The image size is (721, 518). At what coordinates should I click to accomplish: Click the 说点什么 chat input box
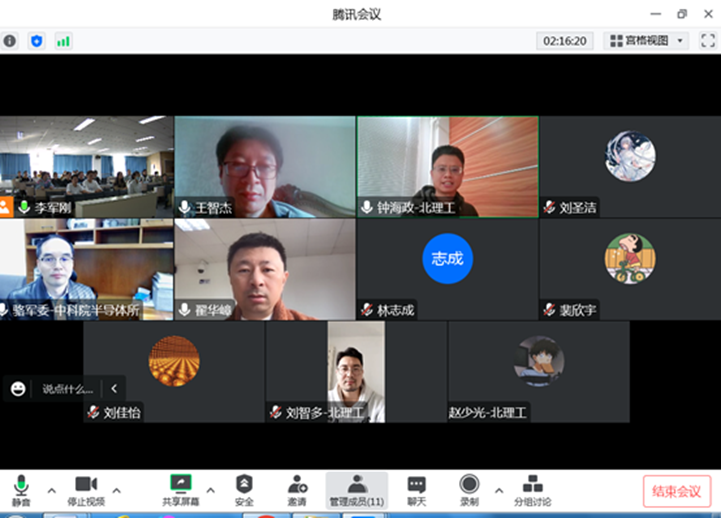click(x=68, y=389)
